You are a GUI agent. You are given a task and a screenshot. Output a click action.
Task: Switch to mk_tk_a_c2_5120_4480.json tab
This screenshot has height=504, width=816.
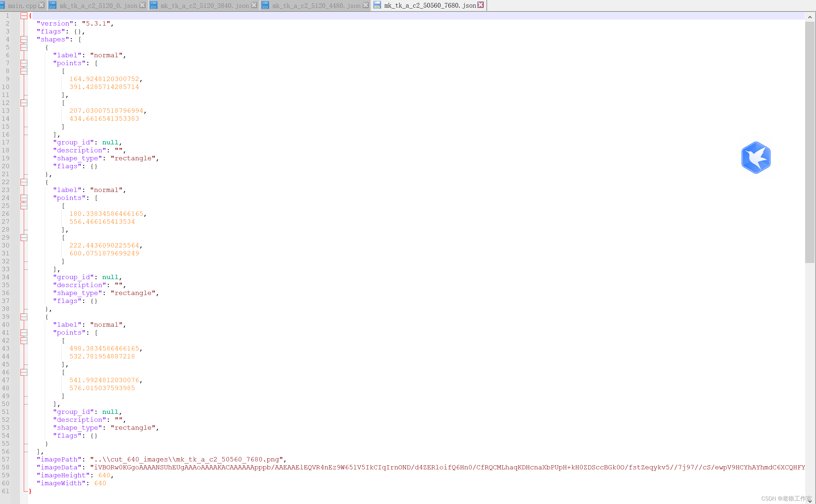click(x=316, y=6)
